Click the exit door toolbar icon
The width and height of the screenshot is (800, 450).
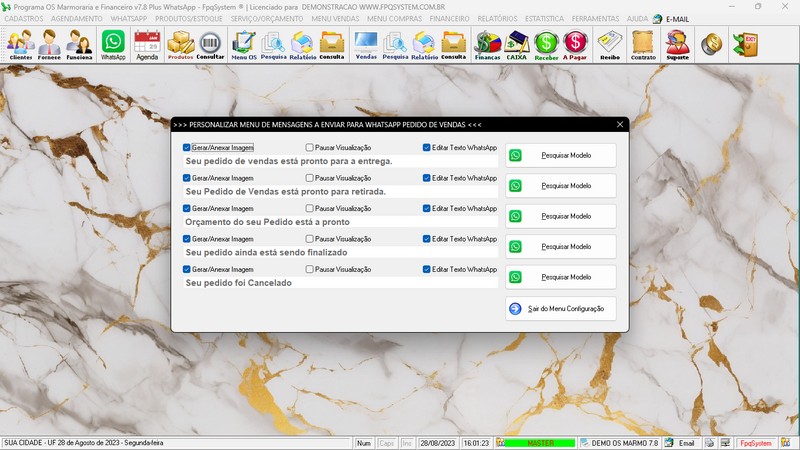(x=745, y=45)
